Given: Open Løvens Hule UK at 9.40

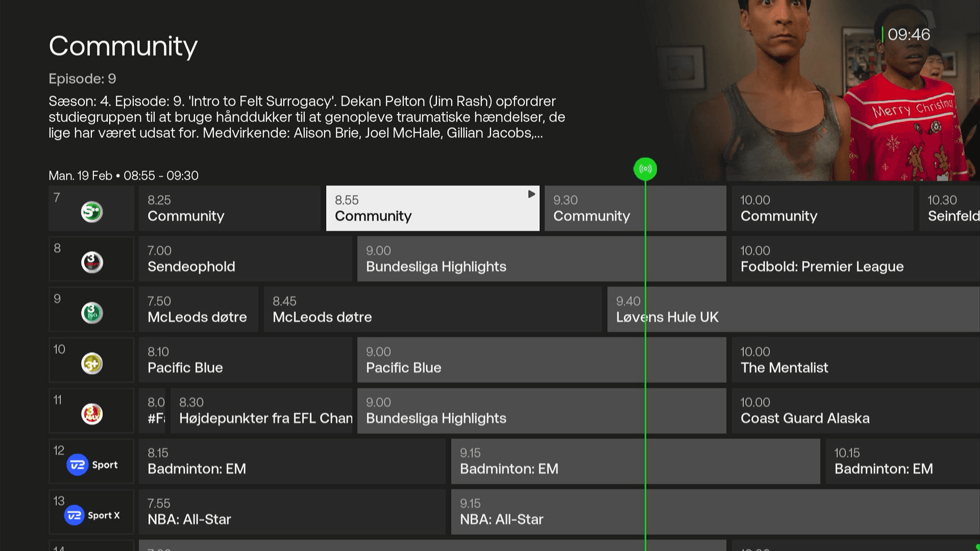Looking at the screenshot, I should pyautogui.click(x=791, y=309).
